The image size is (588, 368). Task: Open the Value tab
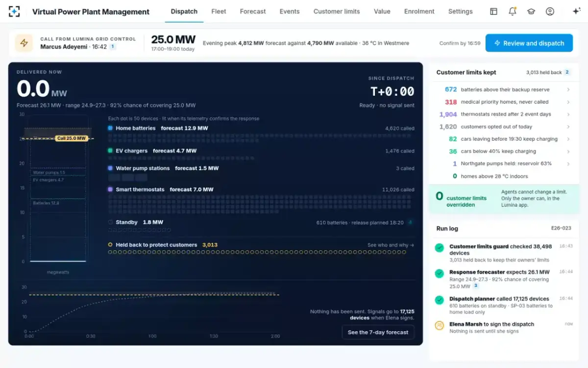pos(382,11)
